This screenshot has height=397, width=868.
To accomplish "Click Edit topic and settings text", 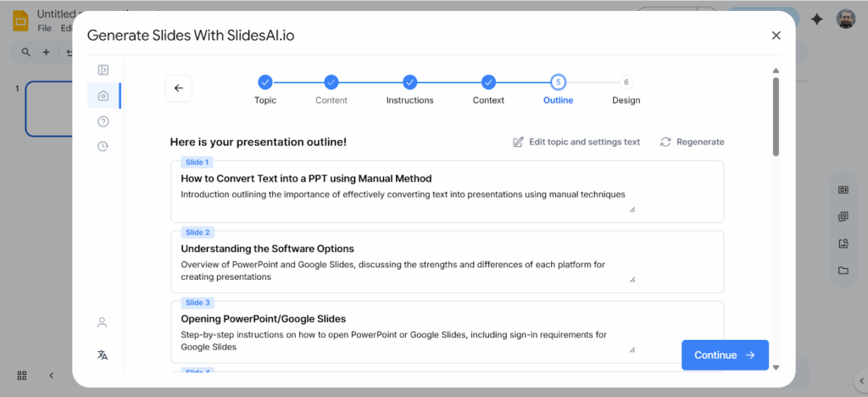I will point(576,142).
